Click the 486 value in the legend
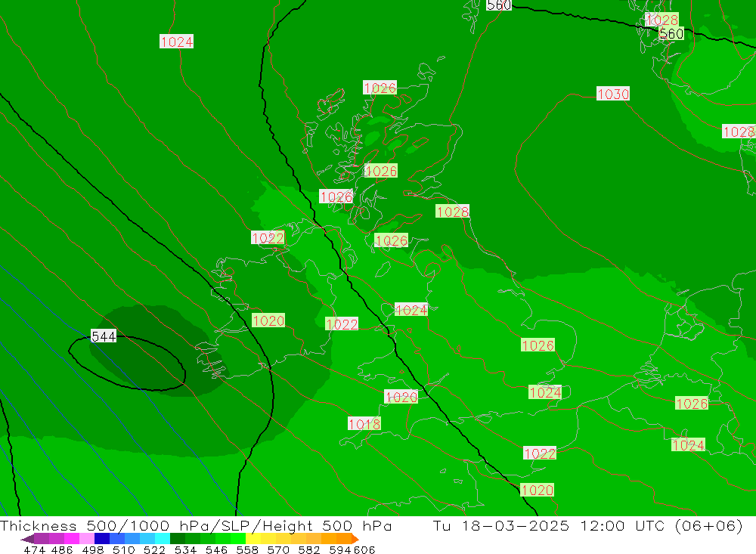This screenshot has width=756, height=554. pos(62,549)
